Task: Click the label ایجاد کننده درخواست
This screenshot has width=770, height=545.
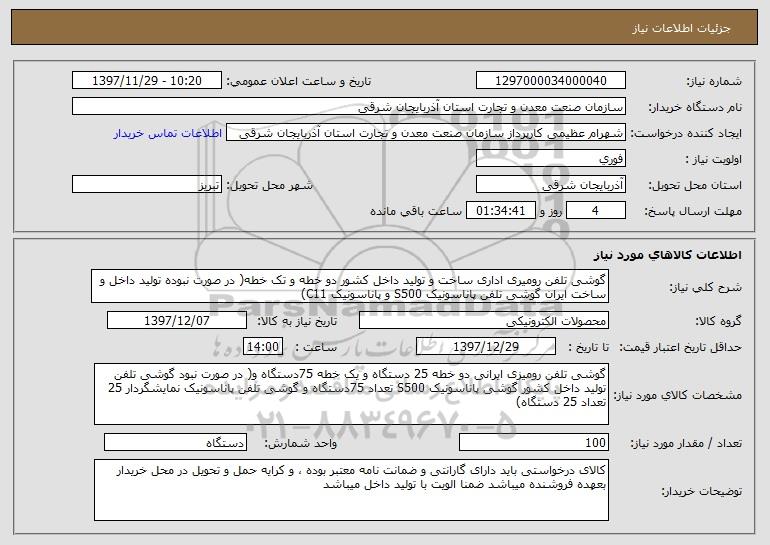Action: coord(686,134)
